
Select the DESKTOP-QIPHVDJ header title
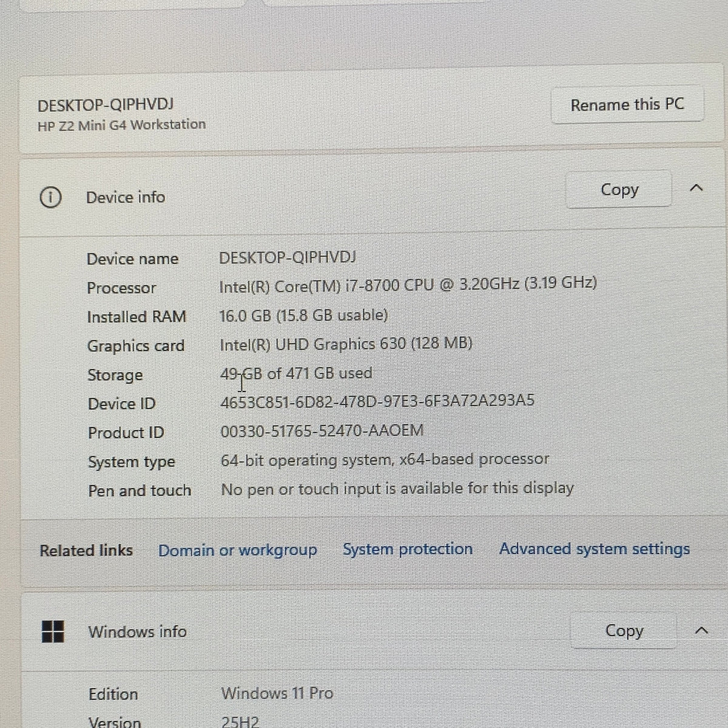106,105
